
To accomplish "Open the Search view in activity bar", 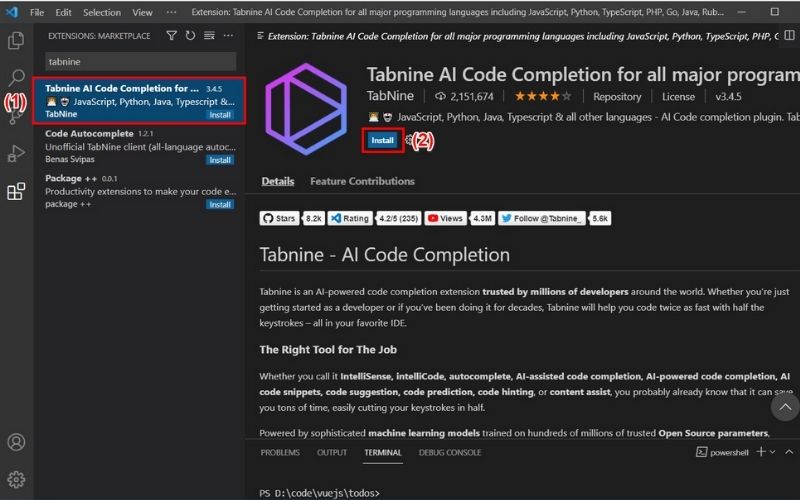I will [x=16, y=78].
